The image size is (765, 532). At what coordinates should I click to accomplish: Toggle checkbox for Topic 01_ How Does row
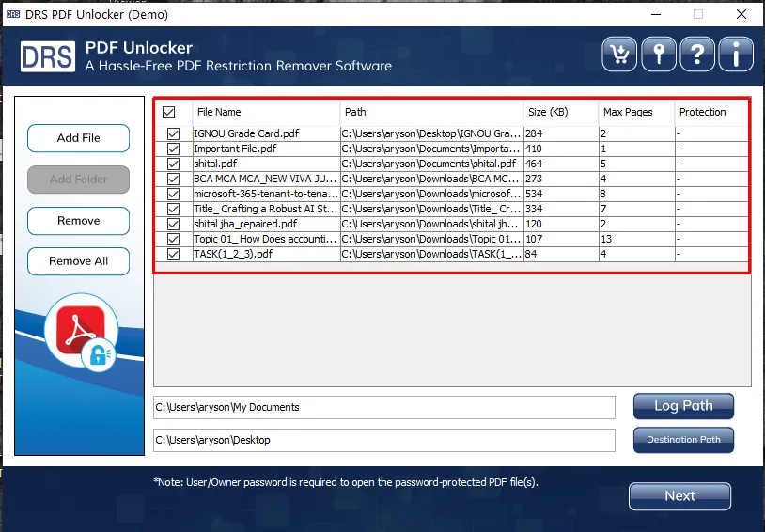(x=173, y=239)
